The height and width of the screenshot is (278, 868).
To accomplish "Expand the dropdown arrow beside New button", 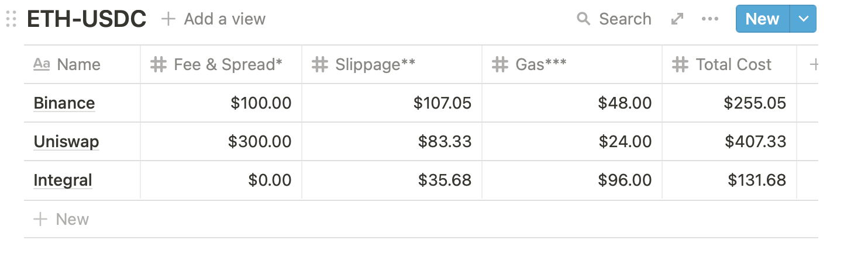I will pos(802,19).
